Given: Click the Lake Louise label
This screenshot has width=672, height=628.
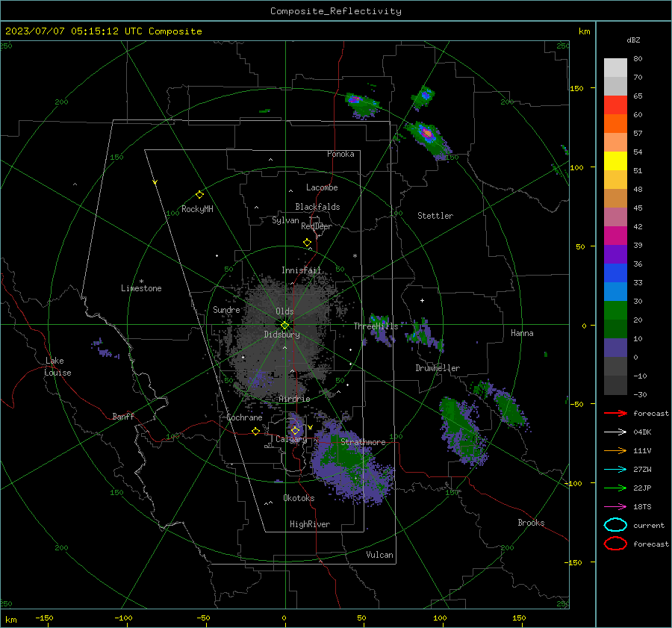Looking at the screenshot, I should tap(57, 367).
